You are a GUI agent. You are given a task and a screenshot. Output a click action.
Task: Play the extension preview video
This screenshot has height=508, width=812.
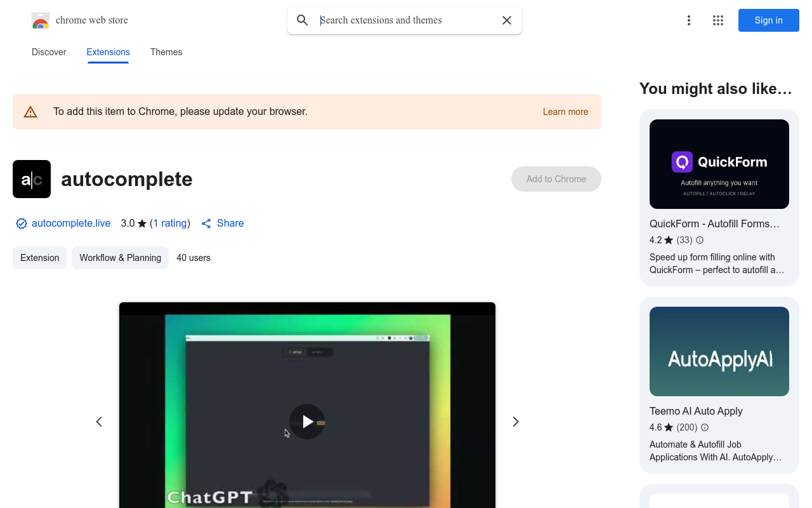307,422
